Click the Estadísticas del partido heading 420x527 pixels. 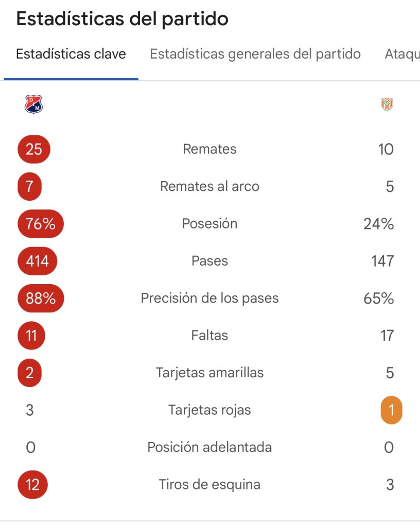(122, 19)
